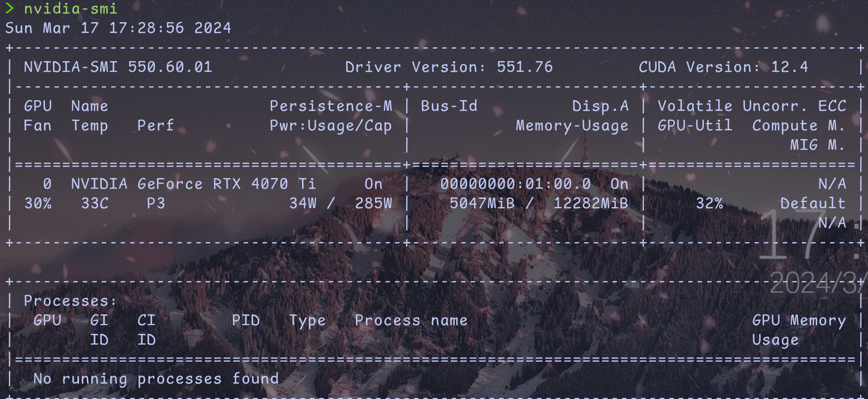Click the No running processes found message

click(156, 380)
